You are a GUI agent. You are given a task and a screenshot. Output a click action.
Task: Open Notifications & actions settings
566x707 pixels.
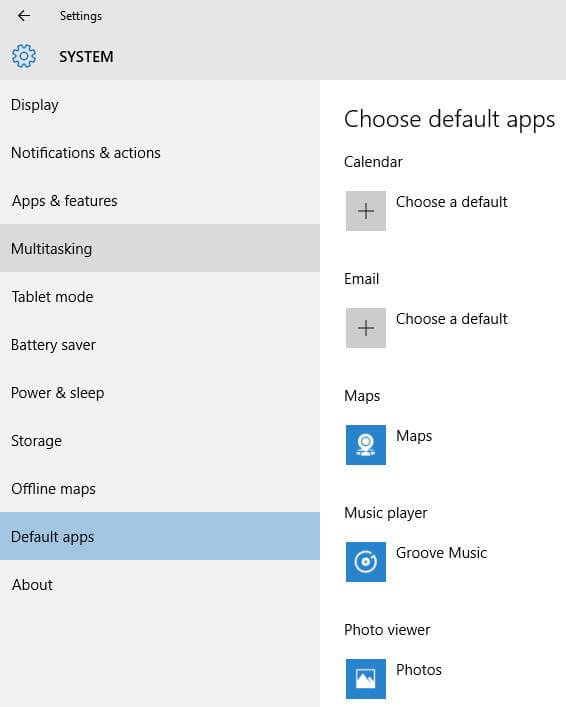pos(160,153)
